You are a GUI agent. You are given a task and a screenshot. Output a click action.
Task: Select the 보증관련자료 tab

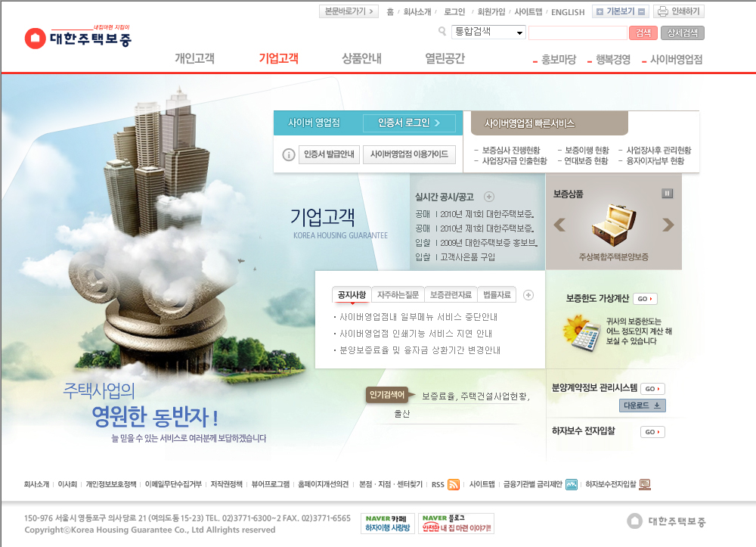click(449, 295)
